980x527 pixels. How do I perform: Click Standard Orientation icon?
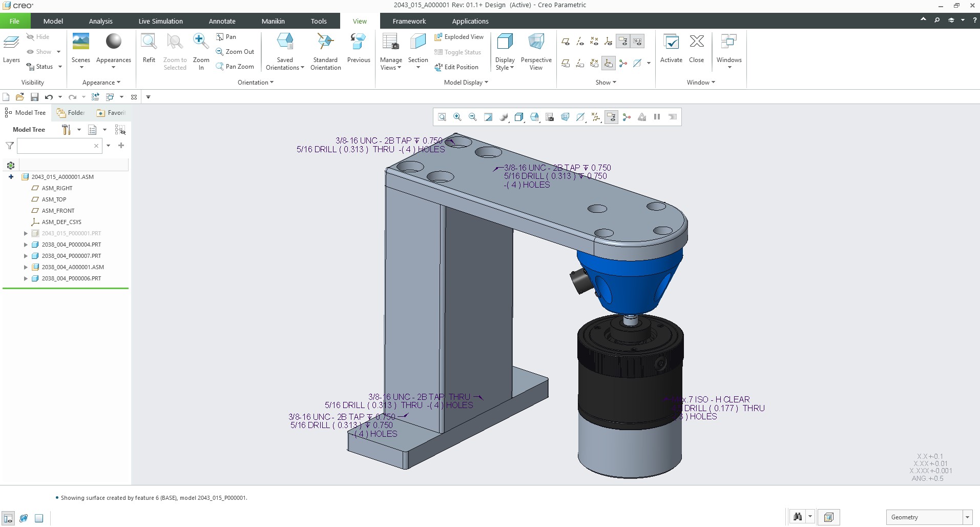click(x=325, y=42)
